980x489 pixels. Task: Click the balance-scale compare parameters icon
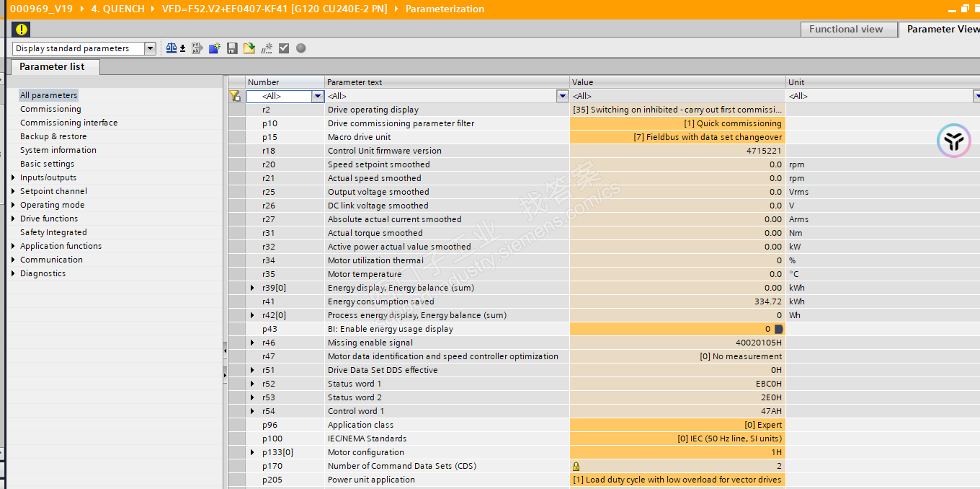click(171, 48)
